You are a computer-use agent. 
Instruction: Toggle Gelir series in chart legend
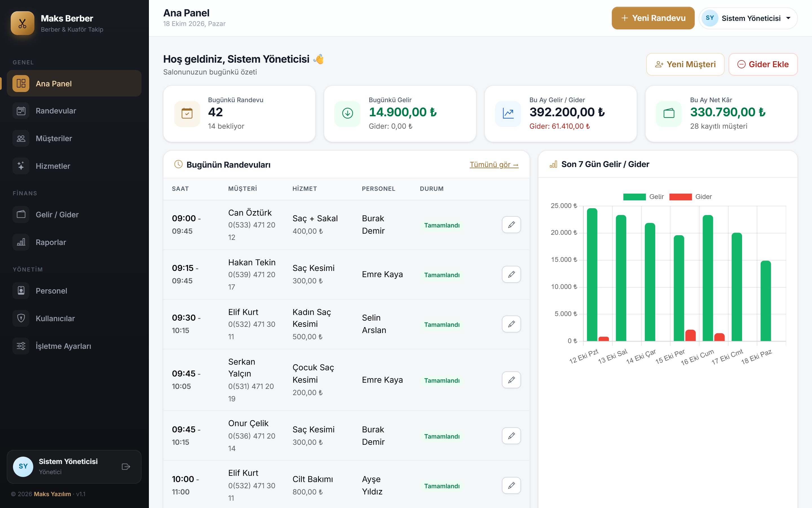(643, 196)
